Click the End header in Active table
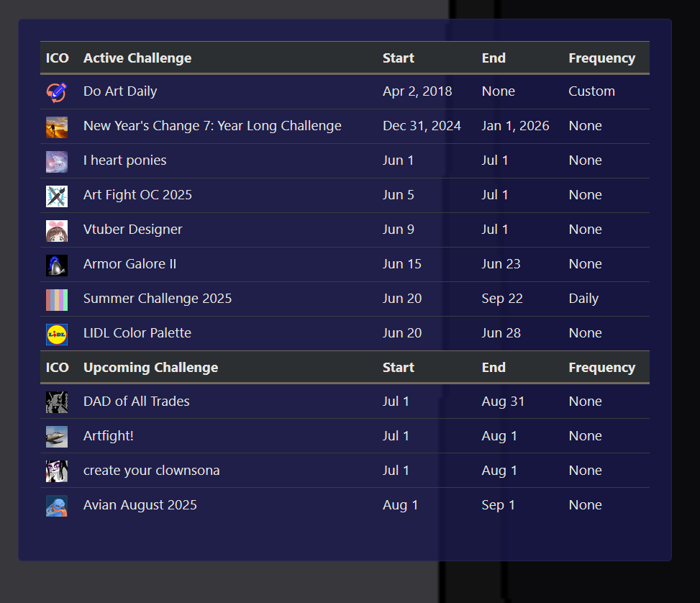Image resolution: width=700 pixels, height=603 pixels. point(494,58)
